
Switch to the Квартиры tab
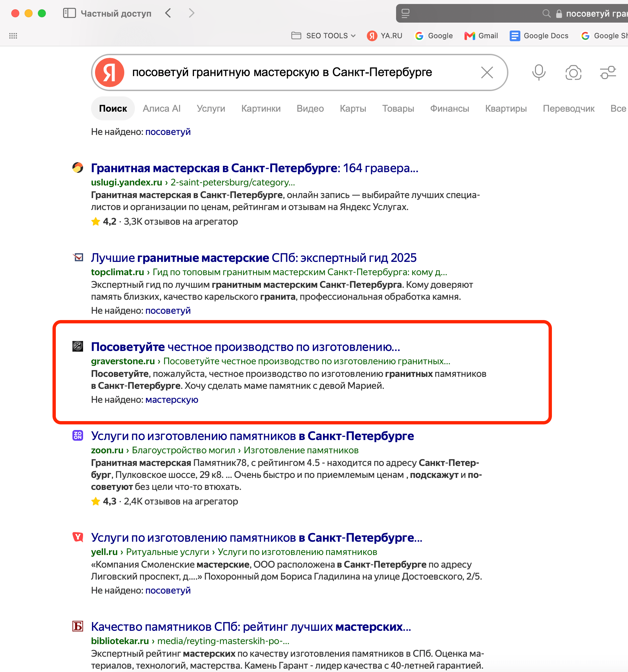click(506, 108)
